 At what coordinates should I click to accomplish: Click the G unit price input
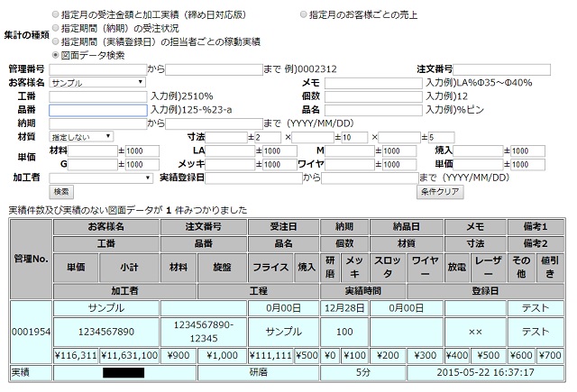[x=93, y=164]
